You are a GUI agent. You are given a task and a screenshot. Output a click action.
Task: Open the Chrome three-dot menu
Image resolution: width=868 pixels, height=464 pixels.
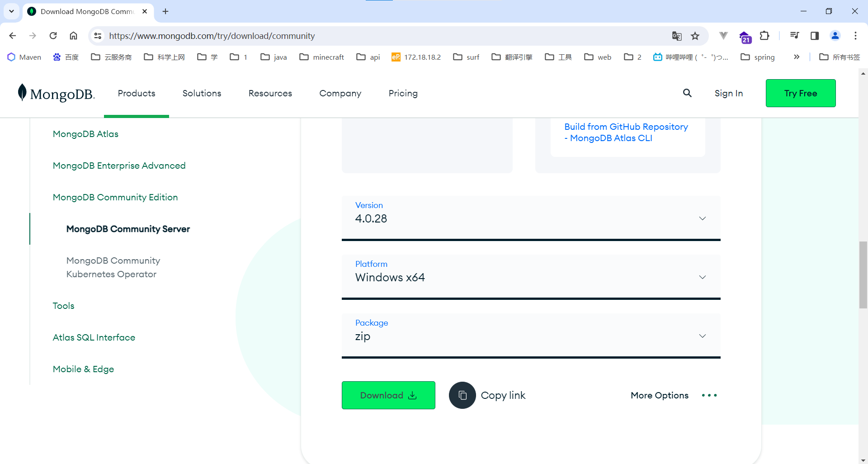tap(855, 36)
